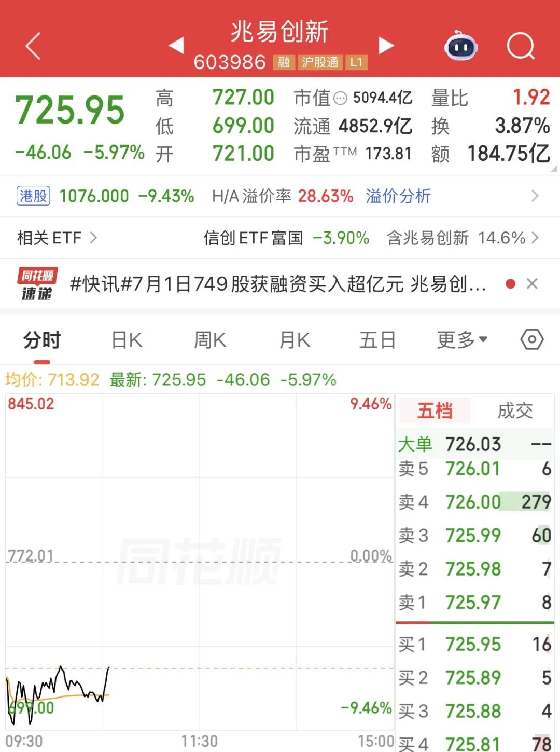The height and width of the screenshot is (752, 560).
Task: Expand the H/A premium row chevron
Action: pyautogui.click(x=535, y=196)
